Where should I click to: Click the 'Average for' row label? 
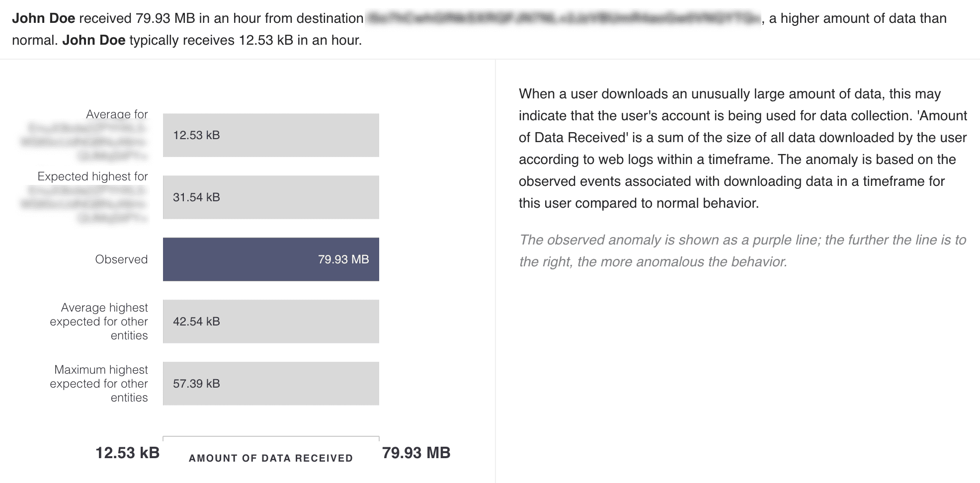point(117,114)
